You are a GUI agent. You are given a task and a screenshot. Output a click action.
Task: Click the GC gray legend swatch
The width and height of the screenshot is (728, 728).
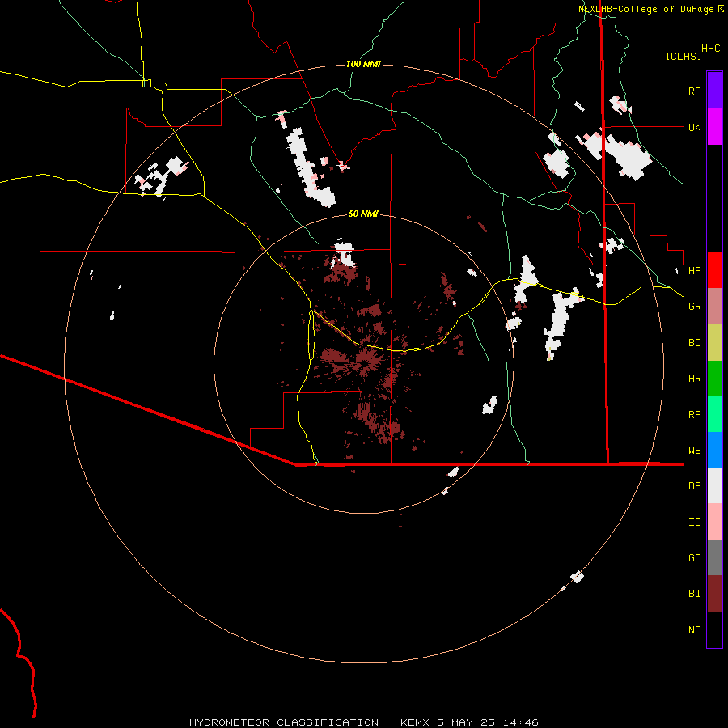pyautogui.click(x=714, y=557)
